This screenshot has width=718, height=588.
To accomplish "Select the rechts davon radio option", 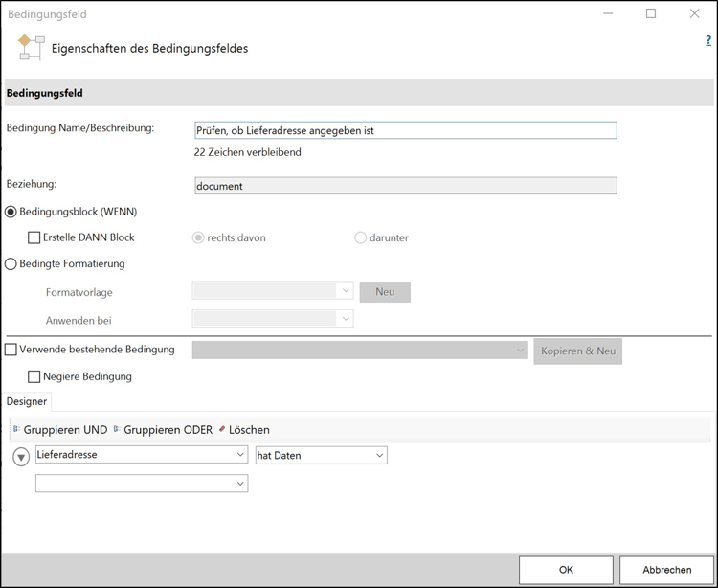I will (x=198, y=237).
